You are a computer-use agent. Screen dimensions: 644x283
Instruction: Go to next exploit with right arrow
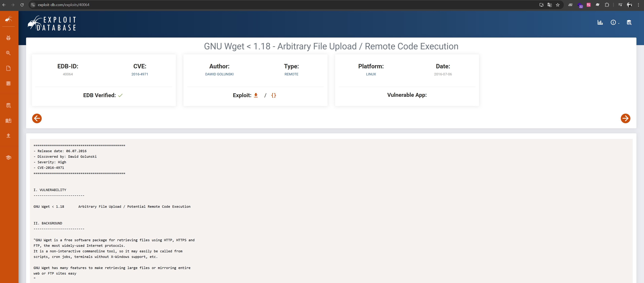tap(625, 118)
